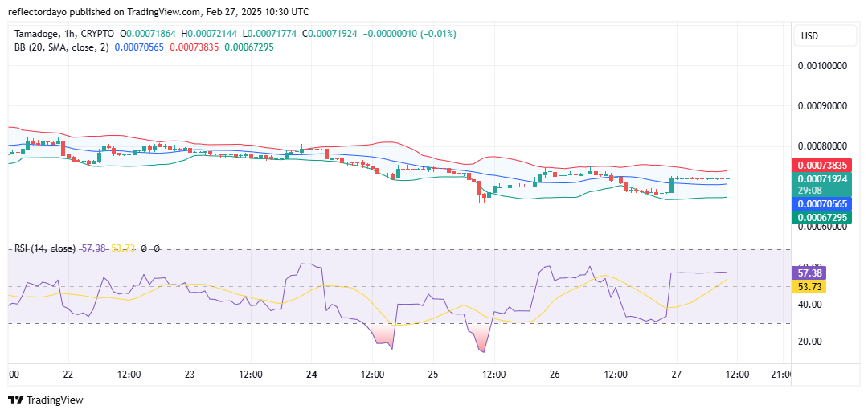Click green BB lower value 0.00067295 in legend
Screen dimensions: 868x414
(248, 47)
